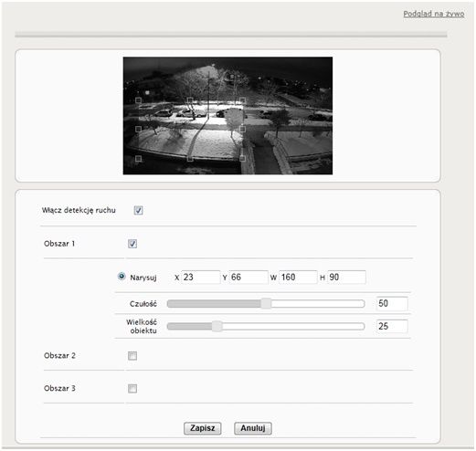Enable the Obszar 3 checkbox
This screenshot has width=476, height=451.
(132, 388)
